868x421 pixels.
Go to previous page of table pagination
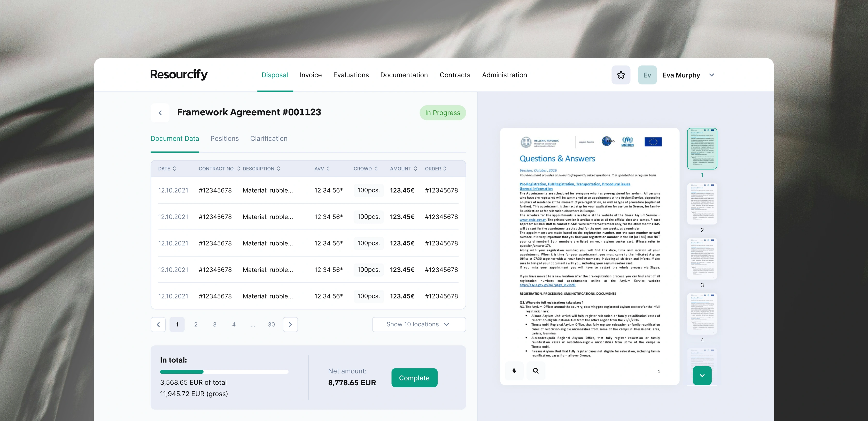pos(158,325)
